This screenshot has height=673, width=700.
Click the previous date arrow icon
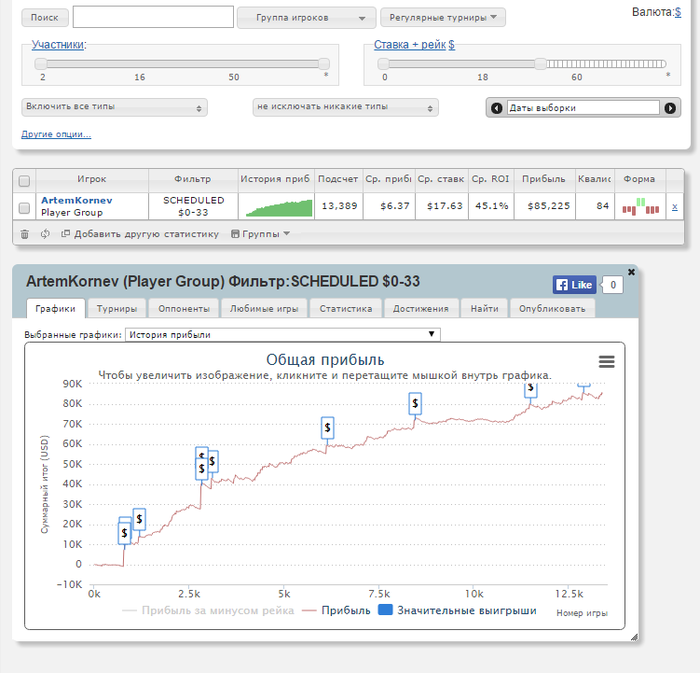pyautogui.click(x=496, y=108)
